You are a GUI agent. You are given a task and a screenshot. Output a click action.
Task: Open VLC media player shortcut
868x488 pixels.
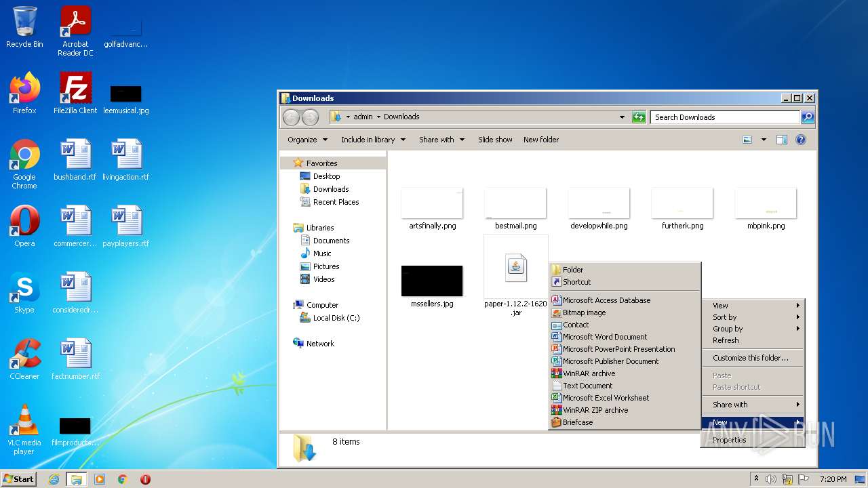click(24, 430)
